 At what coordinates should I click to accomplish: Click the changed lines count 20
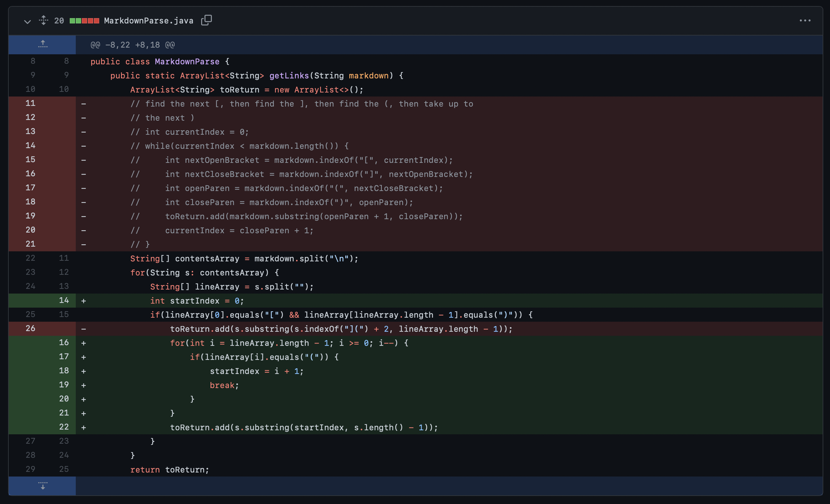coord(59,21)
